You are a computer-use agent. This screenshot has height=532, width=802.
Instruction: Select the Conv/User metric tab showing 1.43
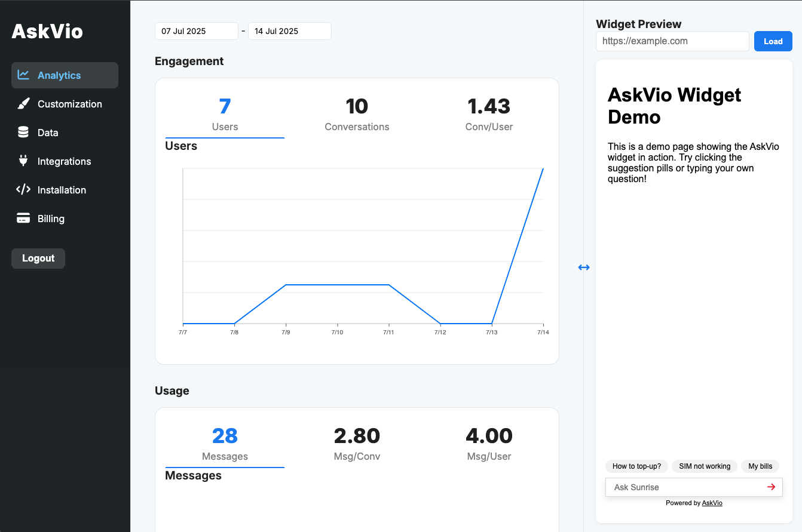(x=489, y=115)
